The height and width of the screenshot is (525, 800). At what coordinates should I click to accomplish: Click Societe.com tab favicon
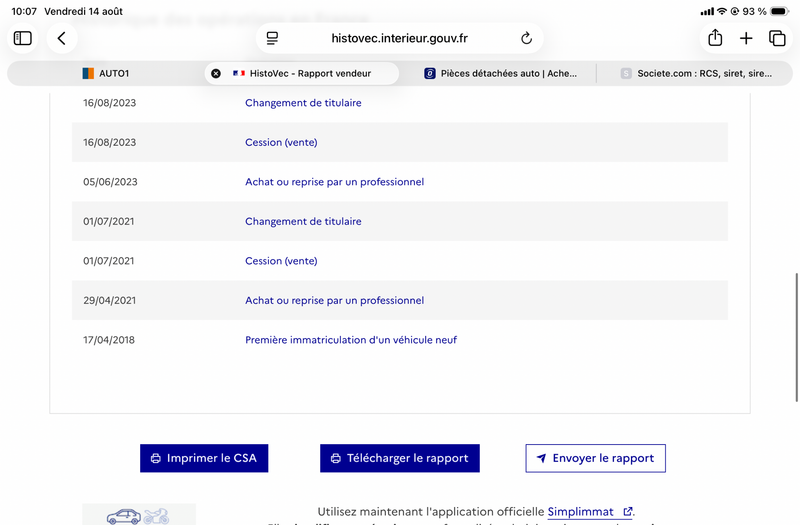point(626,73)
